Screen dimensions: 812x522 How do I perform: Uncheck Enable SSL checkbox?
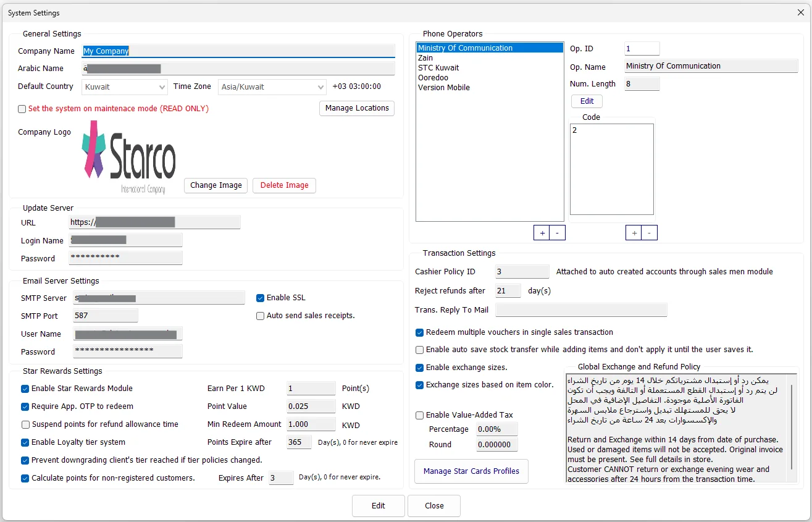[261, 298]
